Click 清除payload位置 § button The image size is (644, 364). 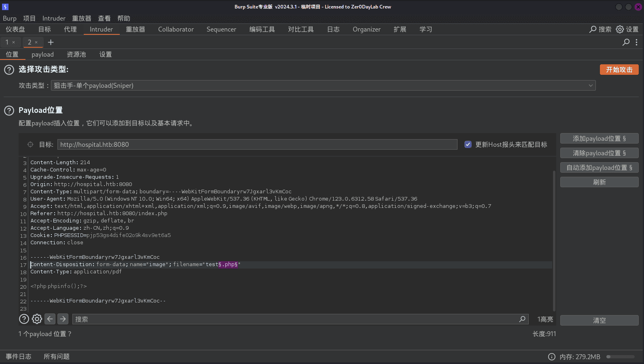[x=600, y=153]
